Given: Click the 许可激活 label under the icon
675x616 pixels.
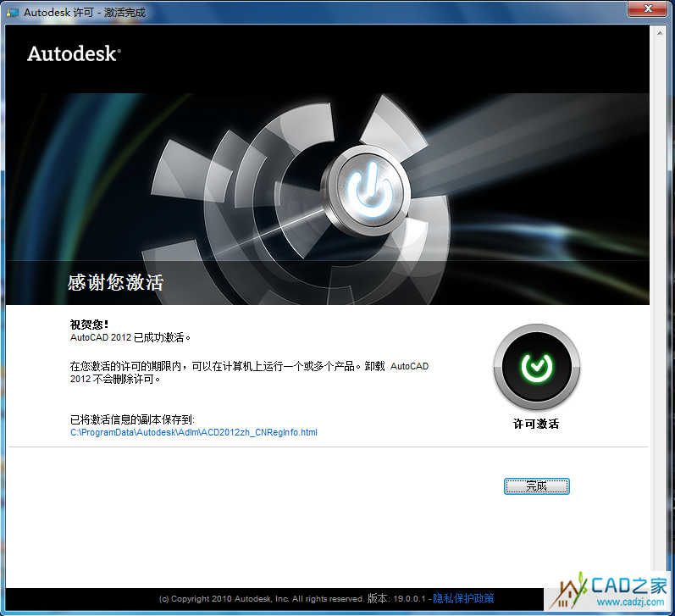Looking at the screenshot, I should [x=536, y=424].
